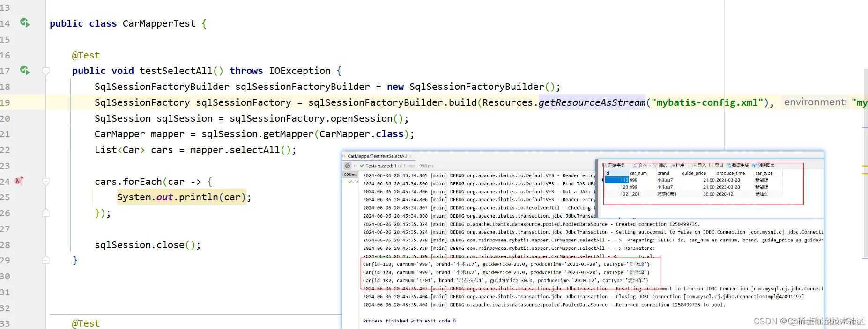Click the begin transaction button (开始事务)
The image size is (868, 329).
[614, 165]
